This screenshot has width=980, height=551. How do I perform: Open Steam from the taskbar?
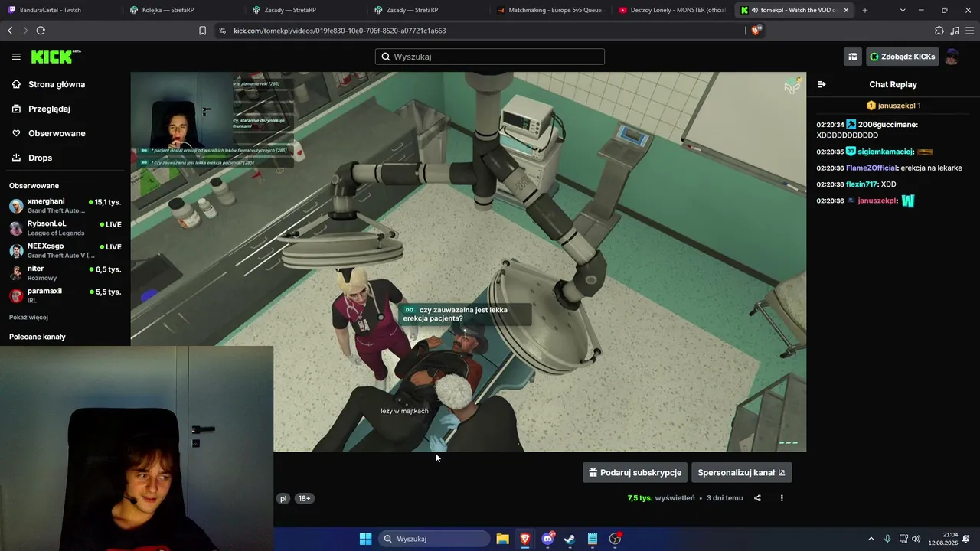point(570,539)
